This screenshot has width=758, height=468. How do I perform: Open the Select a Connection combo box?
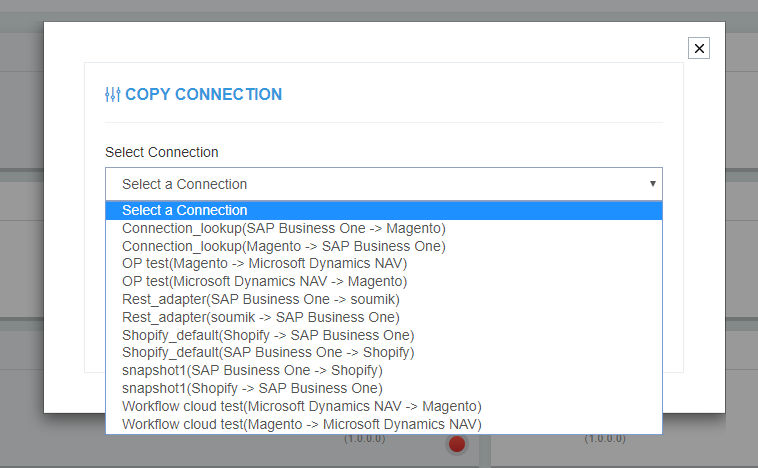(384, 184)
